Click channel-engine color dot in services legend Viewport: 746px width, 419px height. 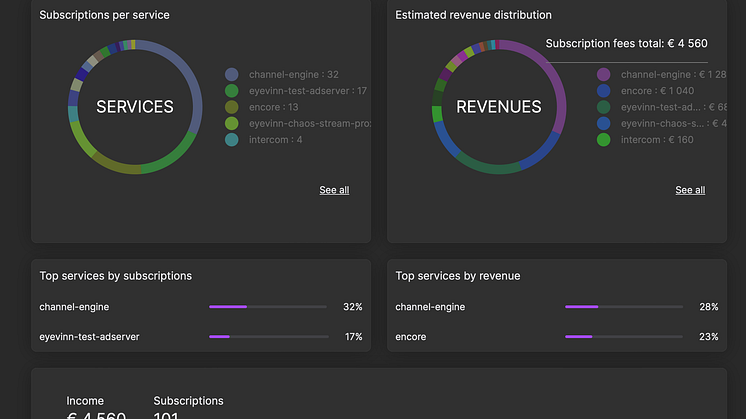[232, 74]
